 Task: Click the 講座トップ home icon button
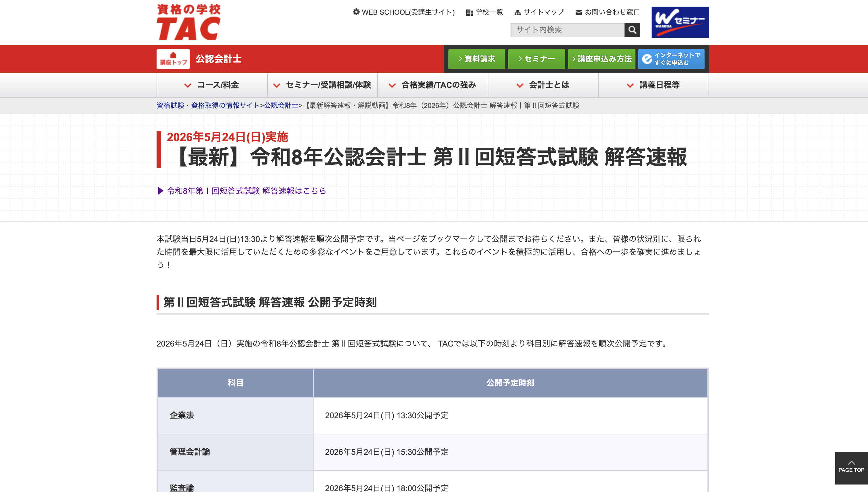tap(173, 59)
